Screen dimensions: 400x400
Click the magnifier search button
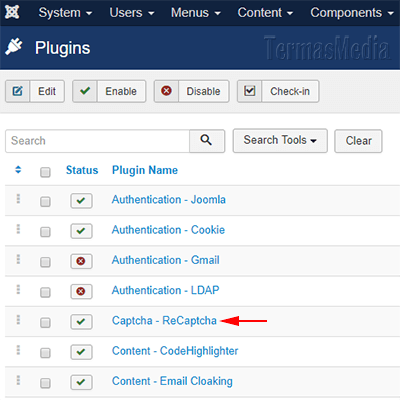pyautogui.click(x=207, y=141)
